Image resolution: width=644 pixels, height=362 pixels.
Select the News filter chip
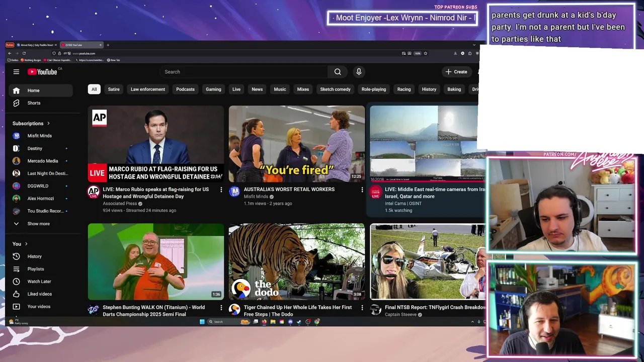pyautogui.click(x=257, y=89)
